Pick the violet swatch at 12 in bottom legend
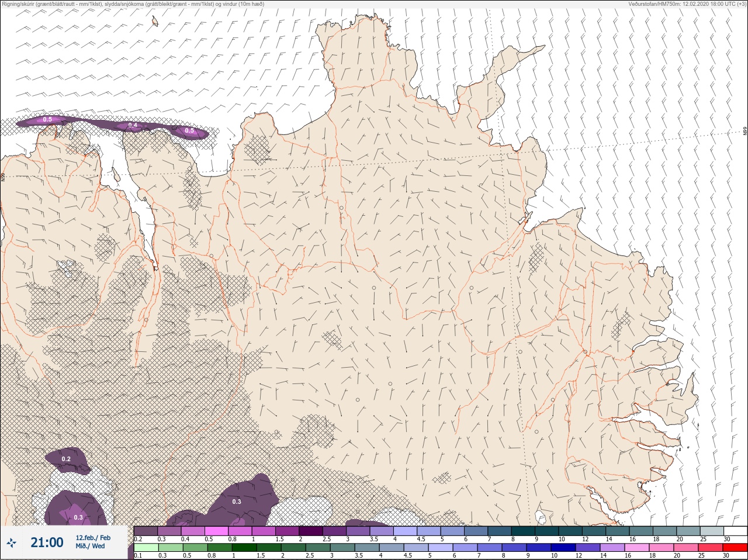748x560 pixels. (x=588, y=548)
